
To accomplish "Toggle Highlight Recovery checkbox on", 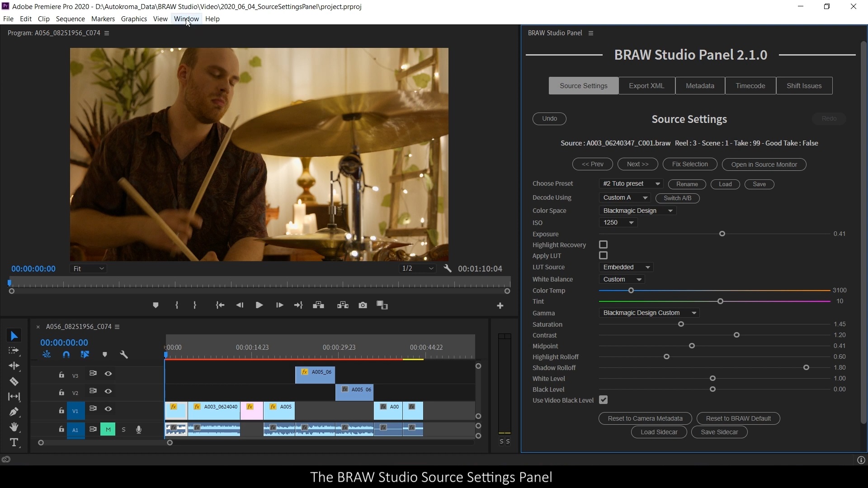I will pos(604,244).
